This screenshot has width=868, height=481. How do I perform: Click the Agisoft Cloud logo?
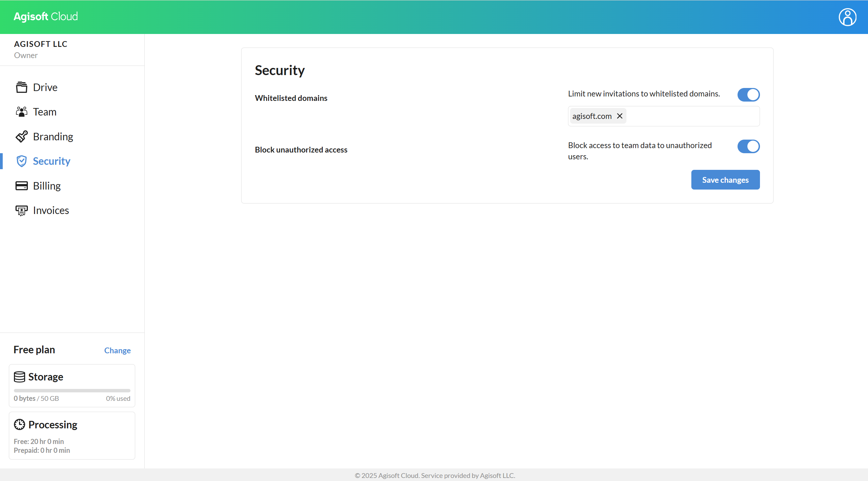click(x=46, y=17)
